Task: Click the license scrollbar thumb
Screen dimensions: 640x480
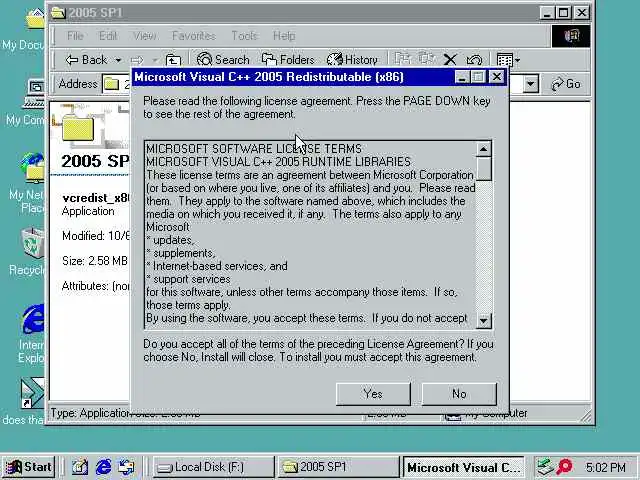Action: coord(484,169)
